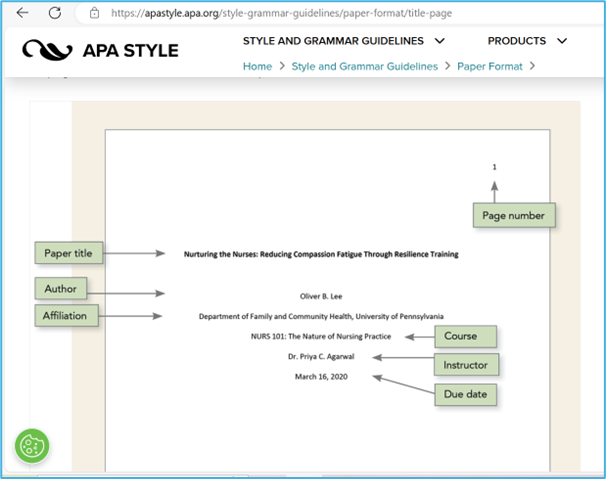The image size is (606, 479).
Task: Click the date 'March 16, 2020'
Action: coord(321,377)
